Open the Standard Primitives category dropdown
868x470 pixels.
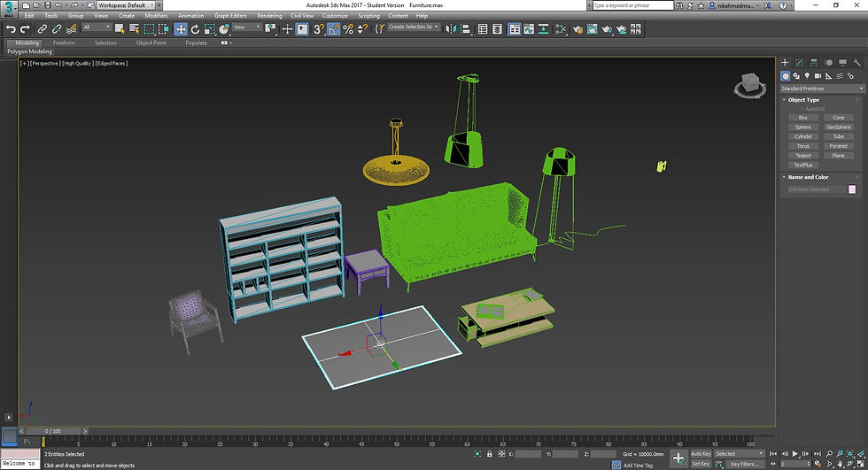[x=822, y=89]
